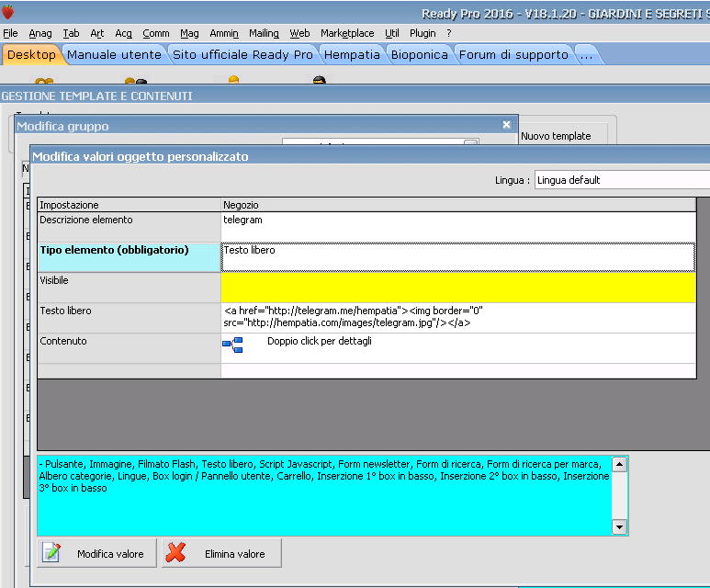The width and height of the screenshot is (710, 588).
Task: Click the Impostazione column header
Action: pos(130,205)
